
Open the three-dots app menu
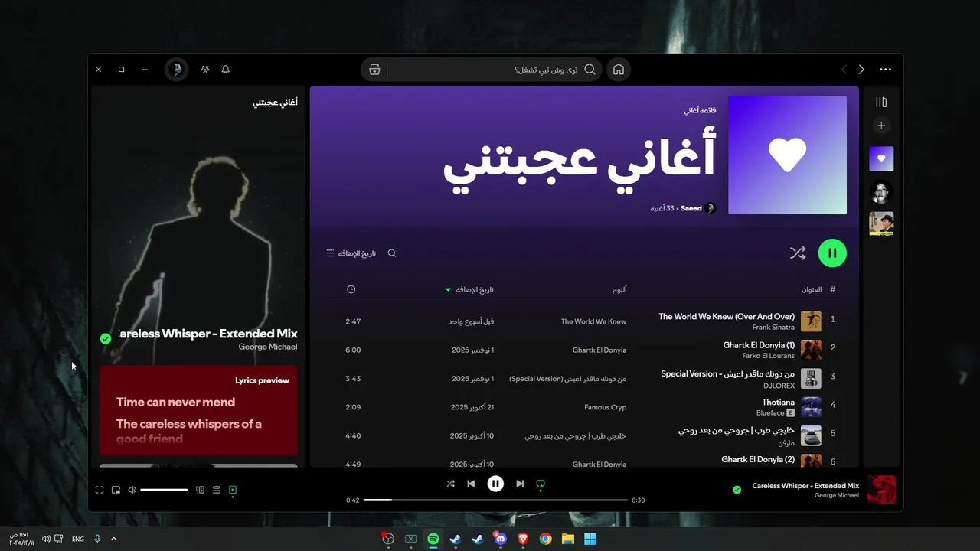pyautogui.click(x=886, y=70)
